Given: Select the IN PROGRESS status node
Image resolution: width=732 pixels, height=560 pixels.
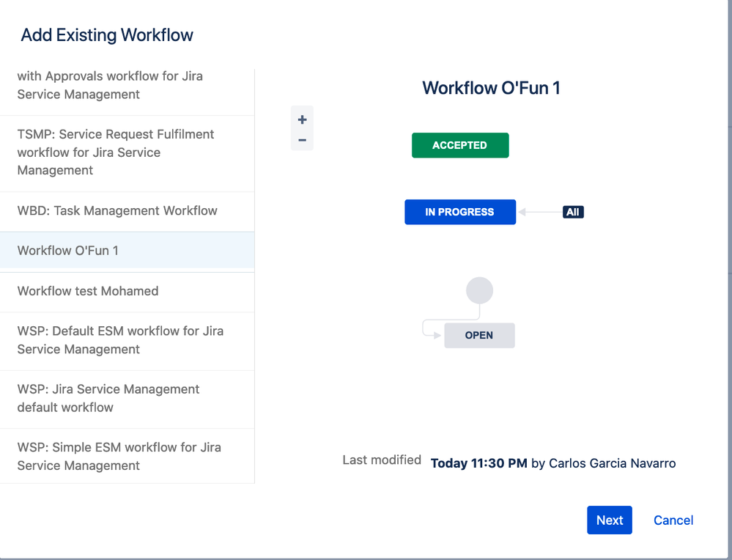Looking at the screenshot, I should pos(460,212).
